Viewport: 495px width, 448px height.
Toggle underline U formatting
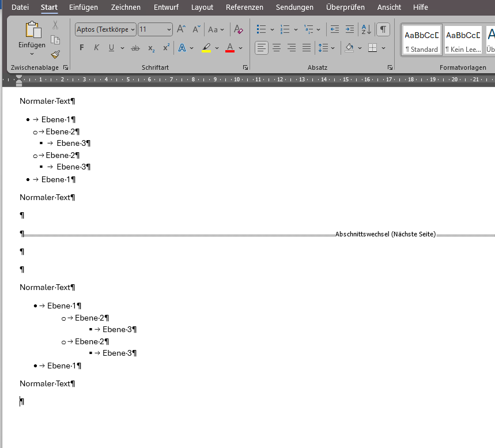pos(111,48)
